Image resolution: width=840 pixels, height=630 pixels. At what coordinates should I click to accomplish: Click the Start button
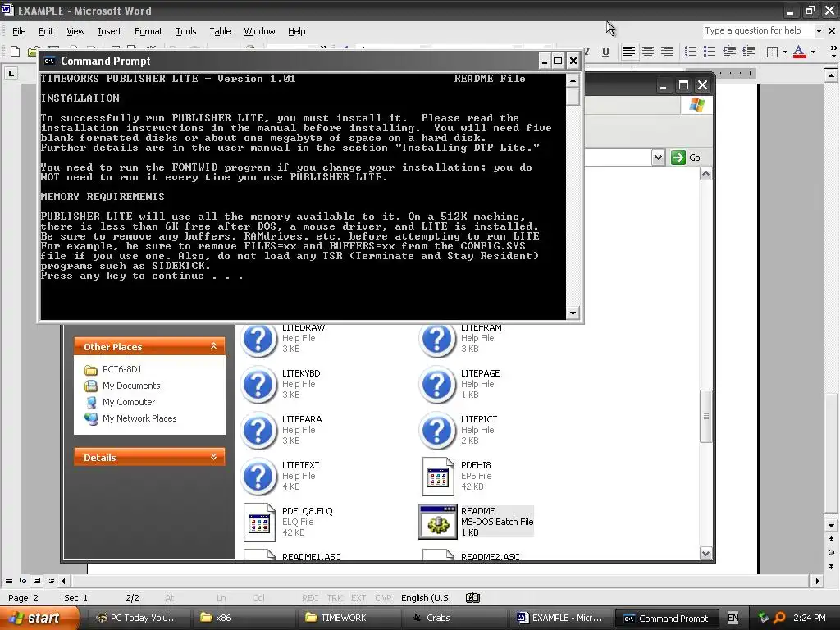[39, 619]
